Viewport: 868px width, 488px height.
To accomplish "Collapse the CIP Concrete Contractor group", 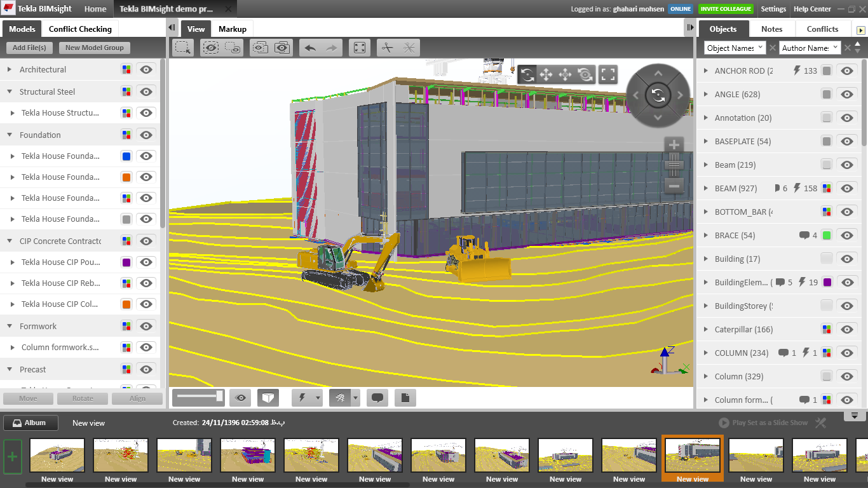I will coord(10,241).
